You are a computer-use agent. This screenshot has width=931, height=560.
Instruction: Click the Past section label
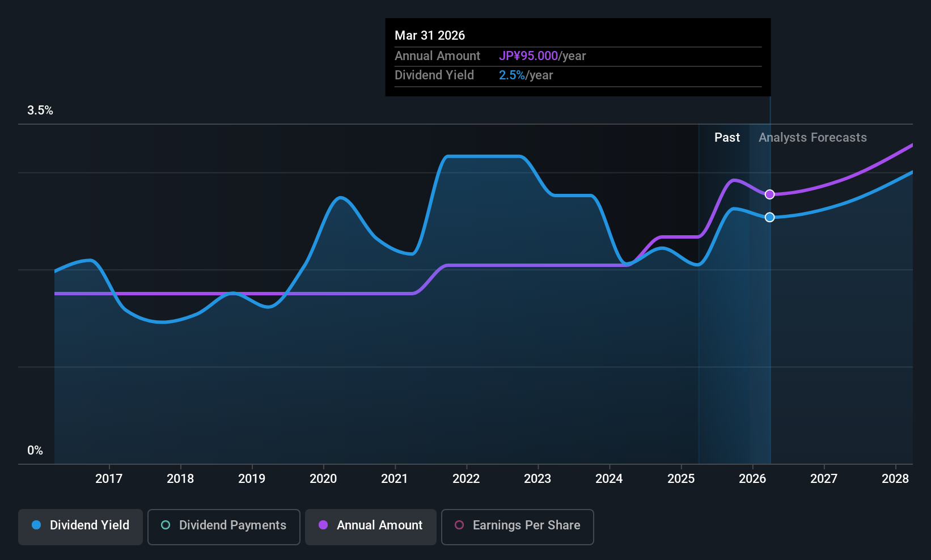[727, 138]
